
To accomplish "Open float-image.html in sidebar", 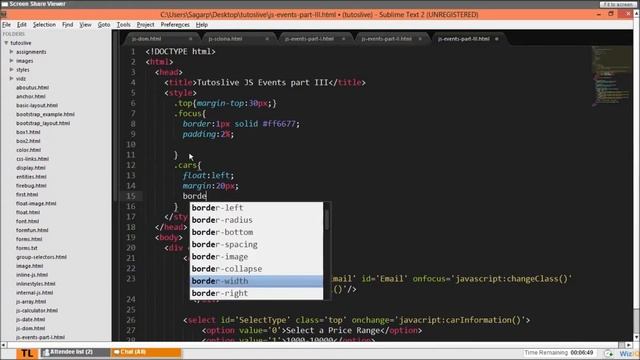I will [36, 204].
